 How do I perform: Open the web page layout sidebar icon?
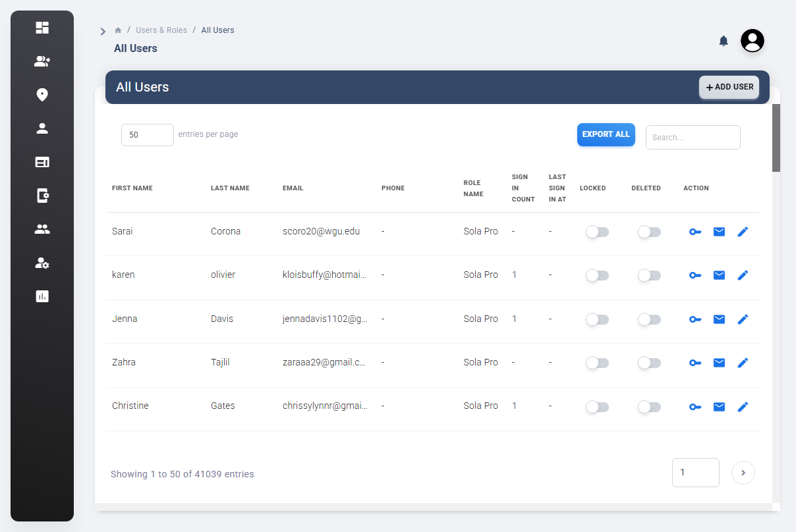tap(42, 162)
